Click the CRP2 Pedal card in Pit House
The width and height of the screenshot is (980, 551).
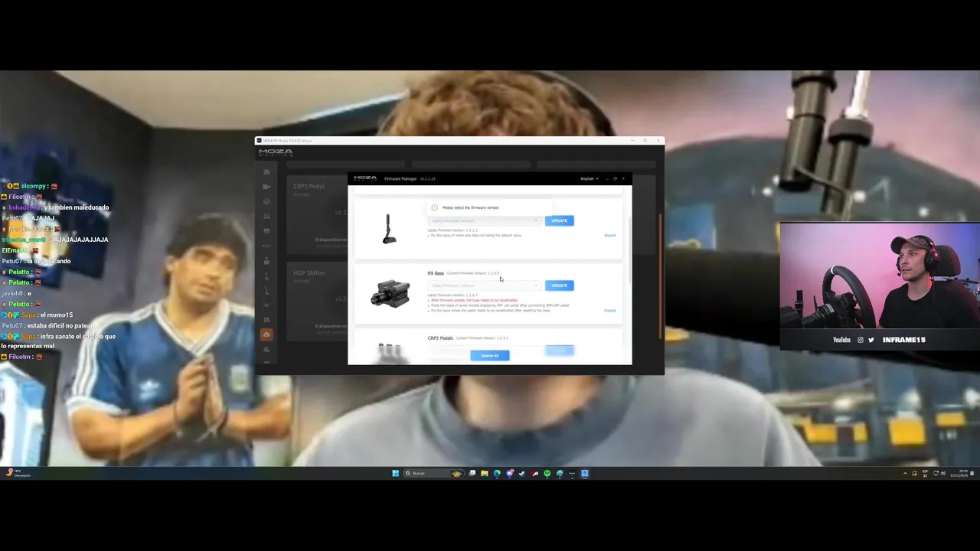coord(318,215)
